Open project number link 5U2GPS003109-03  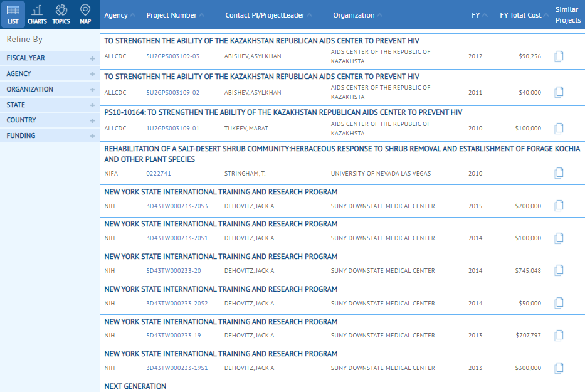[x=172, y=56]
